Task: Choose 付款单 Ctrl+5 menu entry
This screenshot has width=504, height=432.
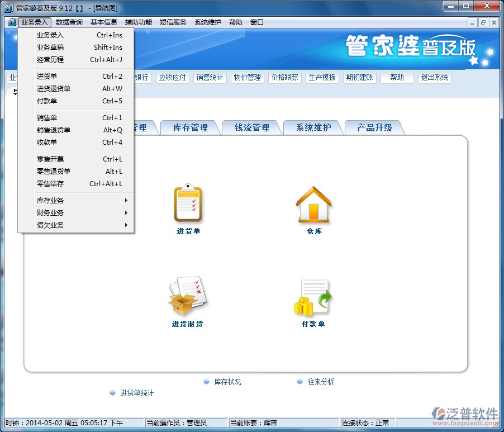Action: coord(79,101)
